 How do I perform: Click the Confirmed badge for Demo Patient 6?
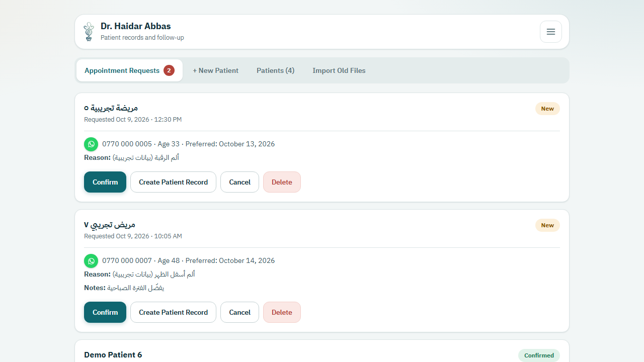[x=539, y=355]
